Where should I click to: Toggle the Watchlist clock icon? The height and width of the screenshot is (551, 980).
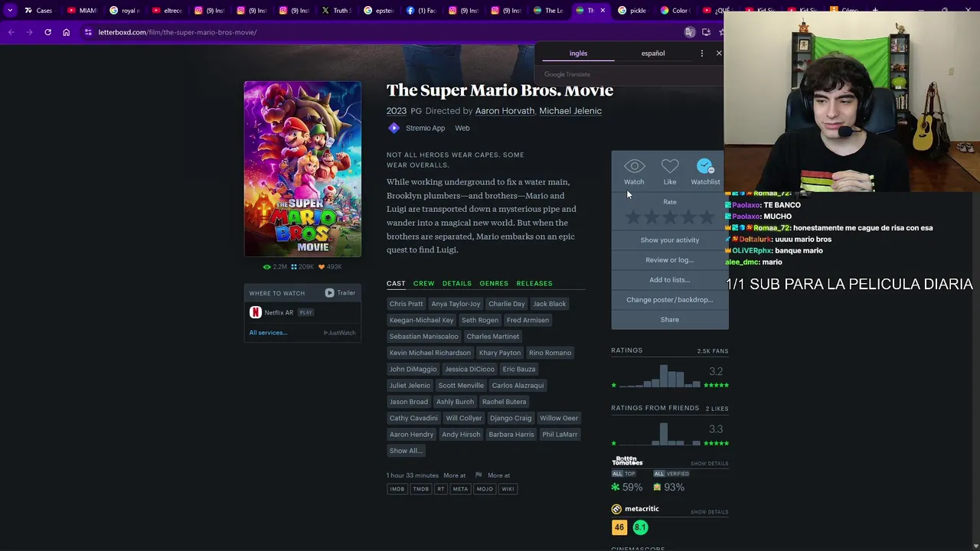(x=705, y=166)
